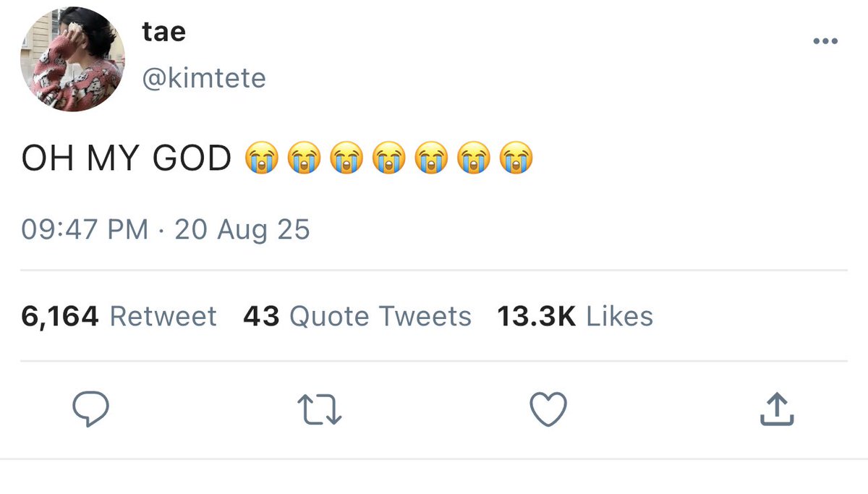Open the share sheet via upload arrow icon
This screenshot has width=868, height=494.
pos(777,409)
